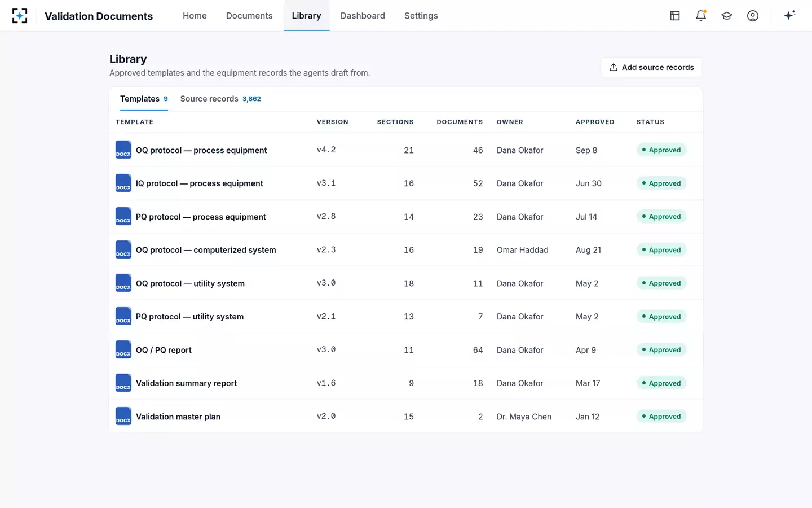Open PQ protocol — utility system template
Viewport: 812px width, 508px height.
point(190,317)
